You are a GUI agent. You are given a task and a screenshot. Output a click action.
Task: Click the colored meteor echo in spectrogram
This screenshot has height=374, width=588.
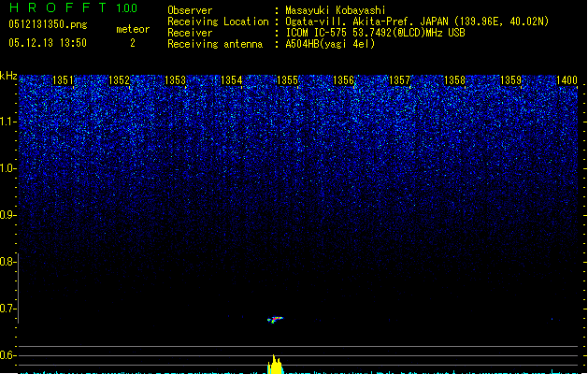[275, 320]
